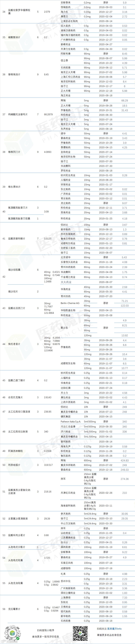Image resolution: width=135 pixels, height=644 pixels.
Task: Click price value 274.36
Action: (124, 479)
